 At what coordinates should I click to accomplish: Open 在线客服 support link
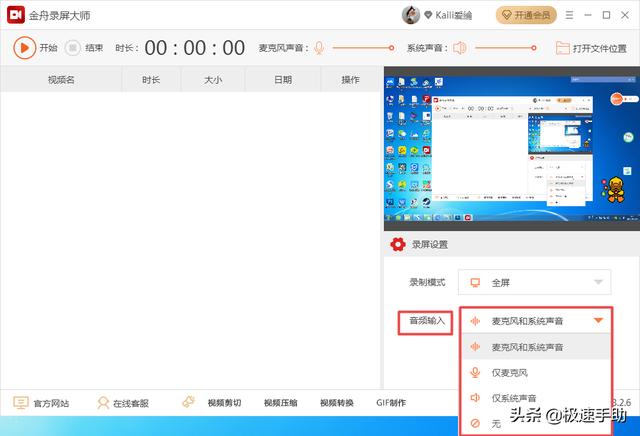131,403
